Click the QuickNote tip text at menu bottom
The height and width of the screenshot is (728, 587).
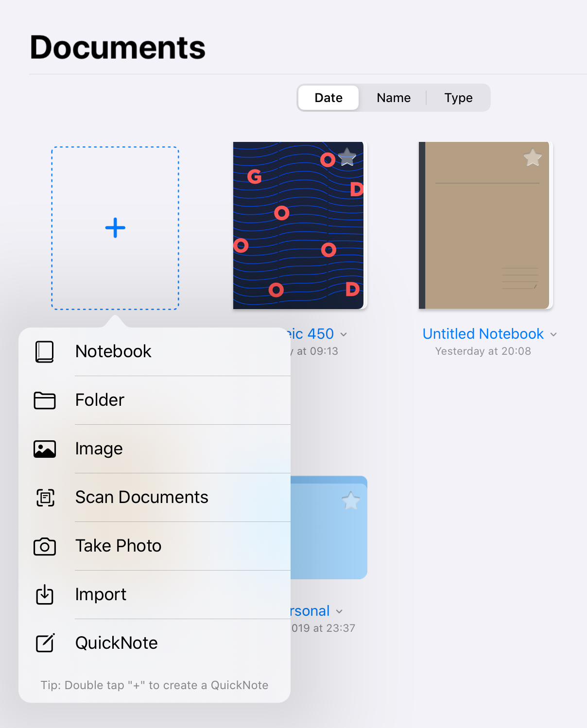pos(155,685)
